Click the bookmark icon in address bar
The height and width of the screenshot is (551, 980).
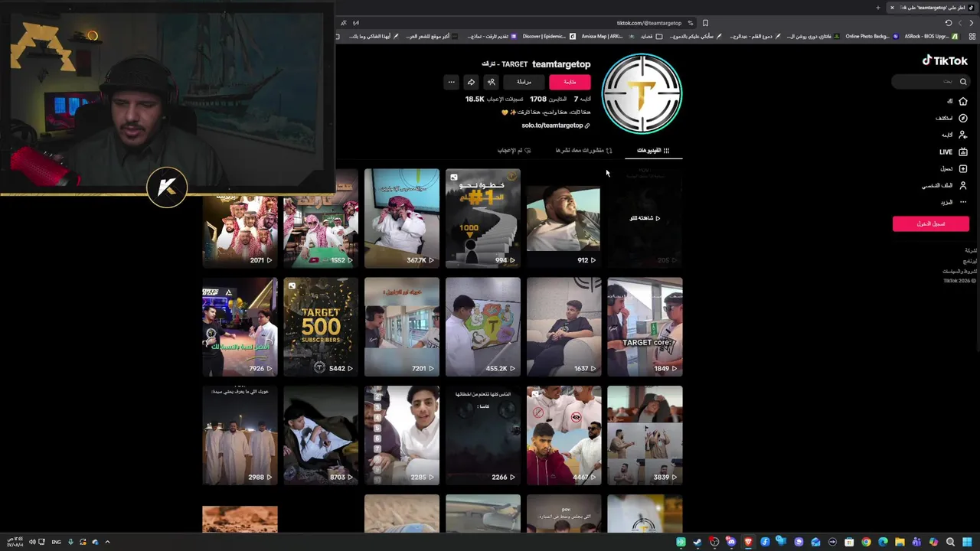point(705,23)
